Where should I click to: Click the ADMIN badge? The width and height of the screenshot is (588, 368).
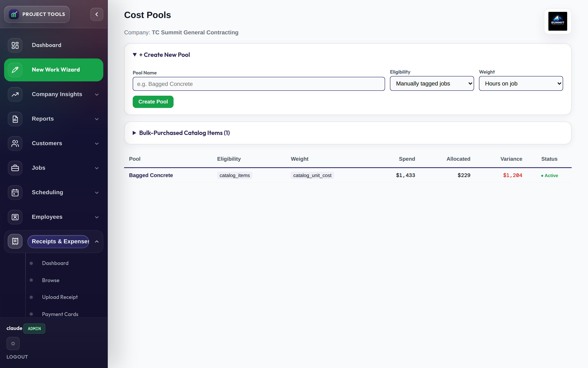point(34,329)
